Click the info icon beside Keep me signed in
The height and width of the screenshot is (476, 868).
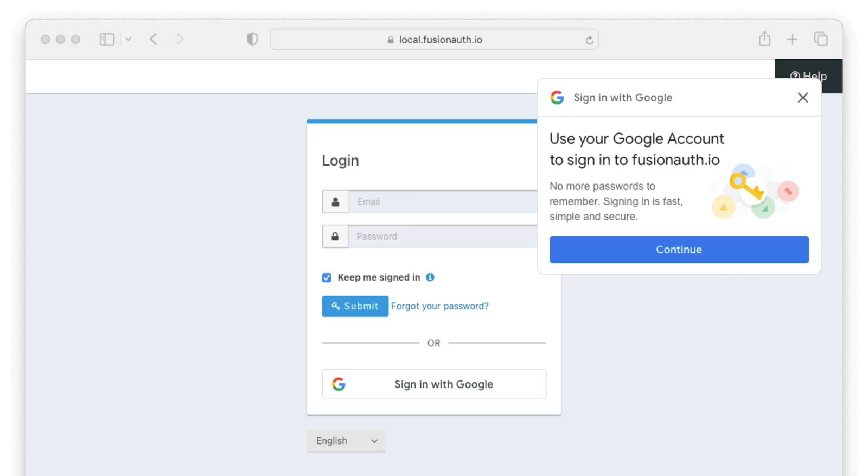431,277
